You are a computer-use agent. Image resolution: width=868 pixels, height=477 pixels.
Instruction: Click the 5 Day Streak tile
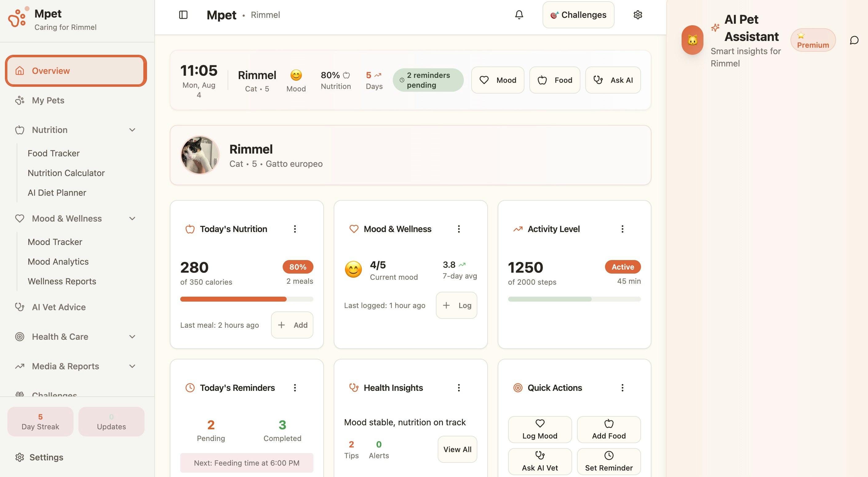tap(40, 421)
